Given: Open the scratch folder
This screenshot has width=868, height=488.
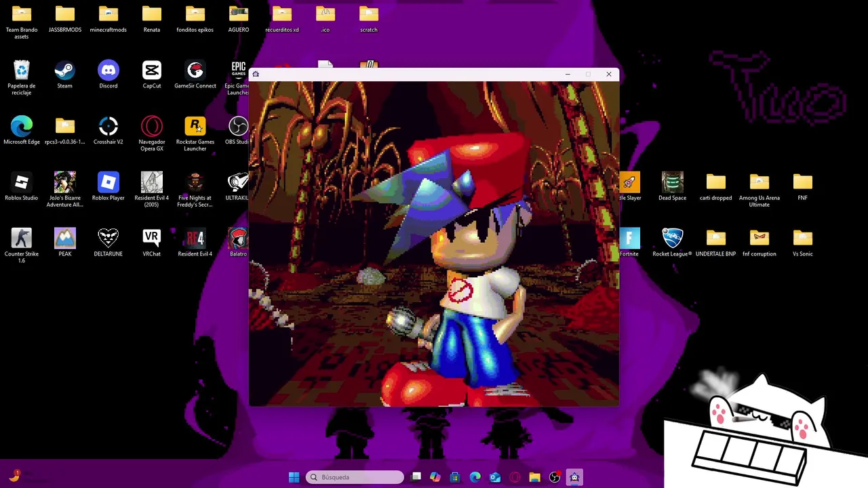Looking at the screenshot, I should [368, 18].
